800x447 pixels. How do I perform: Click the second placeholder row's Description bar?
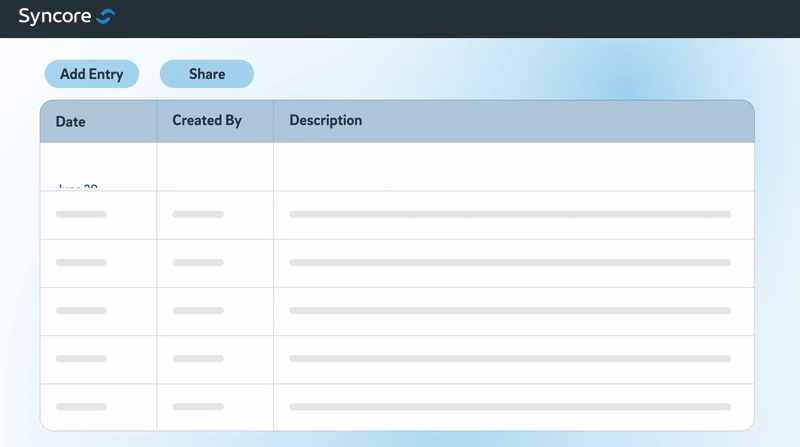pyautogui.click(x=510, y=263)
